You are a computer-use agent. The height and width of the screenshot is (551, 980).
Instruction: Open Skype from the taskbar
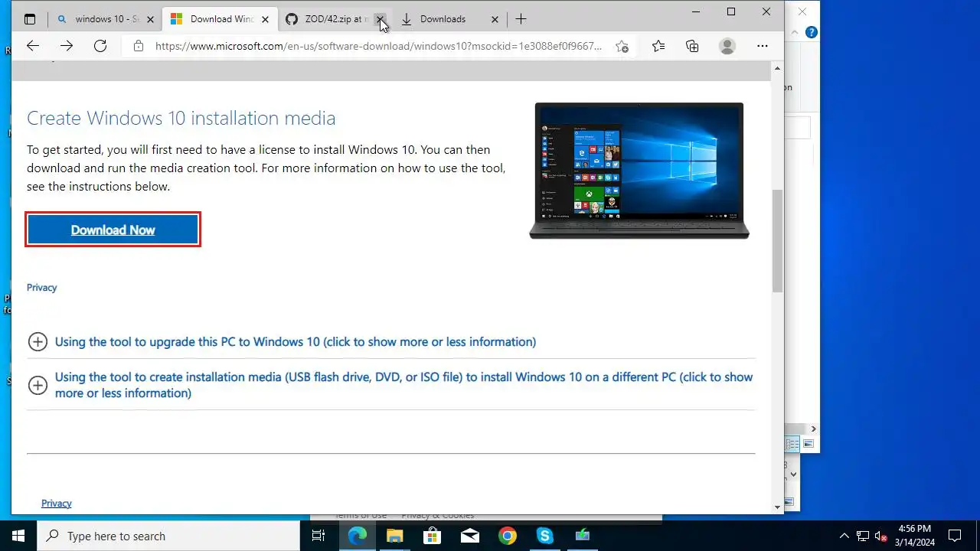click(x=544, y=536)
